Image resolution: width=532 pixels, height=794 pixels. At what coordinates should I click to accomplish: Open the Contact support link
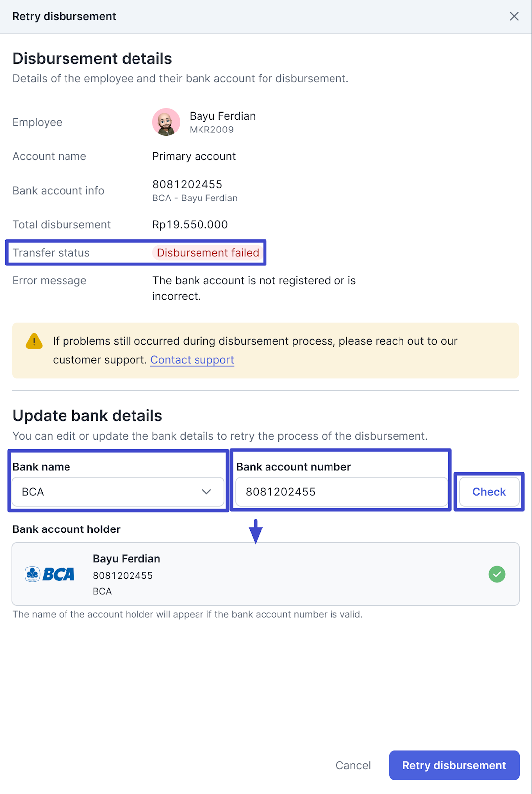click(192, 360)
